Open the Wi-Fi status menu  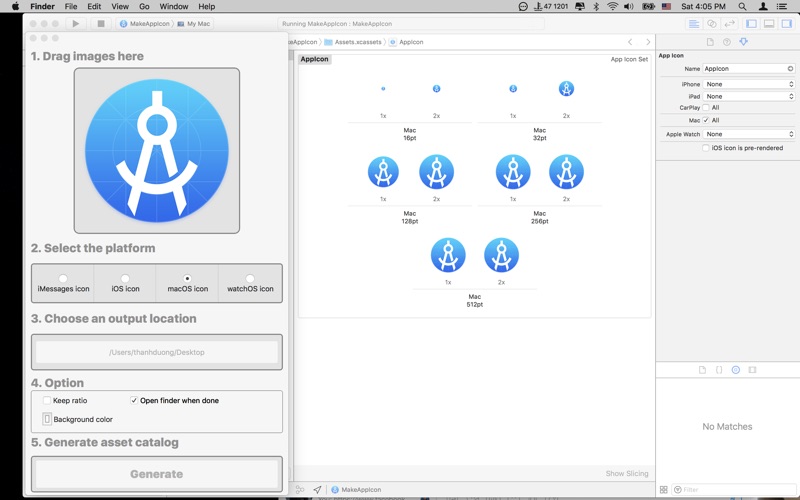612,6
